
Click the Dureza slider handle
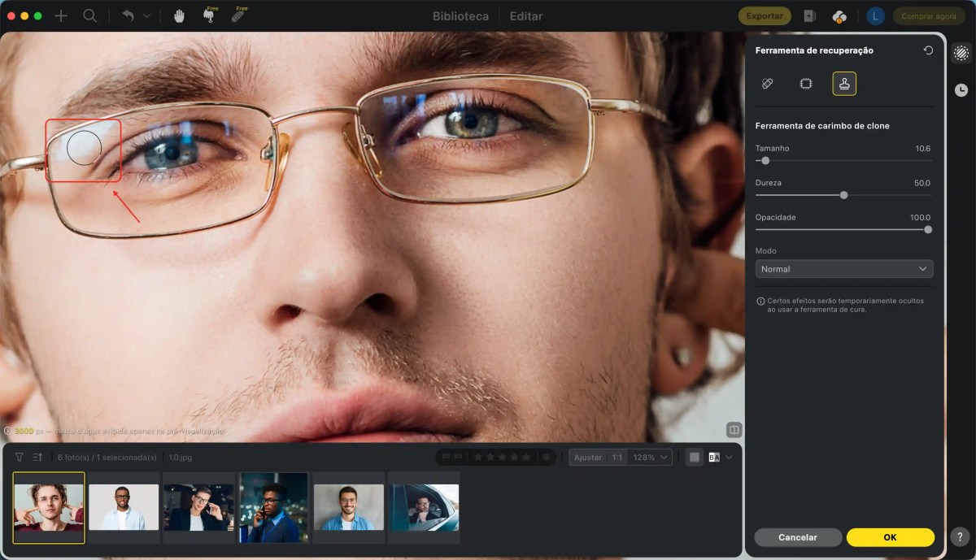pos(843,195)
